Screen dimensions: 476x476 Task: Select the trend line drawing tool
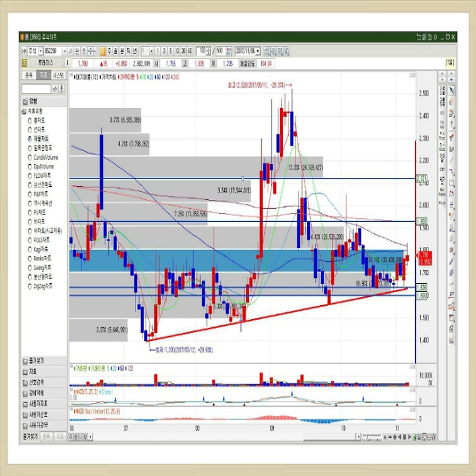452,160
